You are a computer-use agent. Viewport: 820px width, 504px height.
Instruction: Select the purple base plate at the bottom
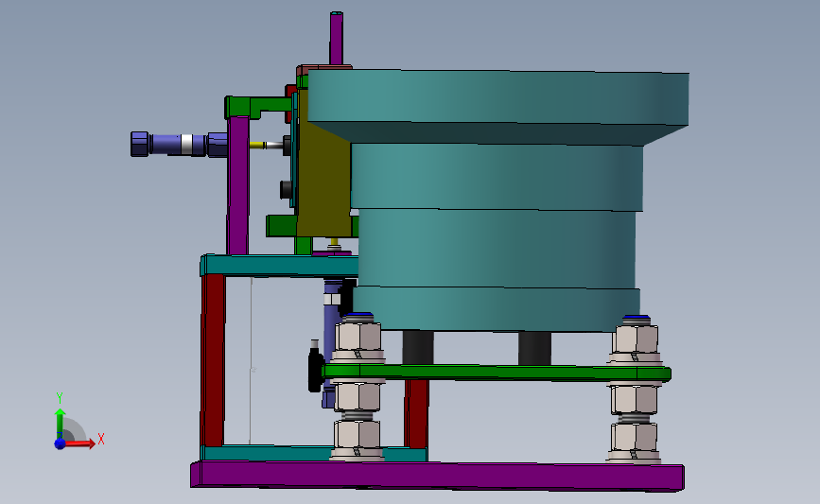coord(437,476)
